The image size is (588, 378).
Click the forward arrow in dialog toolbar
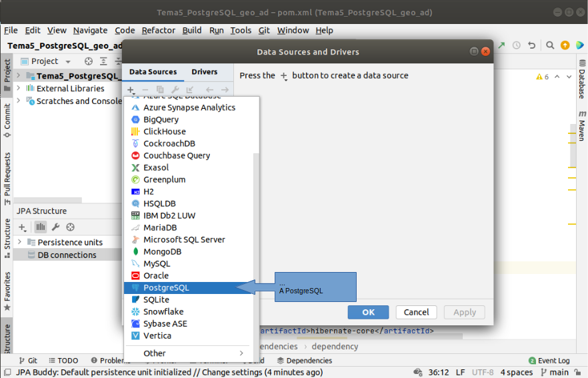coord(225,89)
